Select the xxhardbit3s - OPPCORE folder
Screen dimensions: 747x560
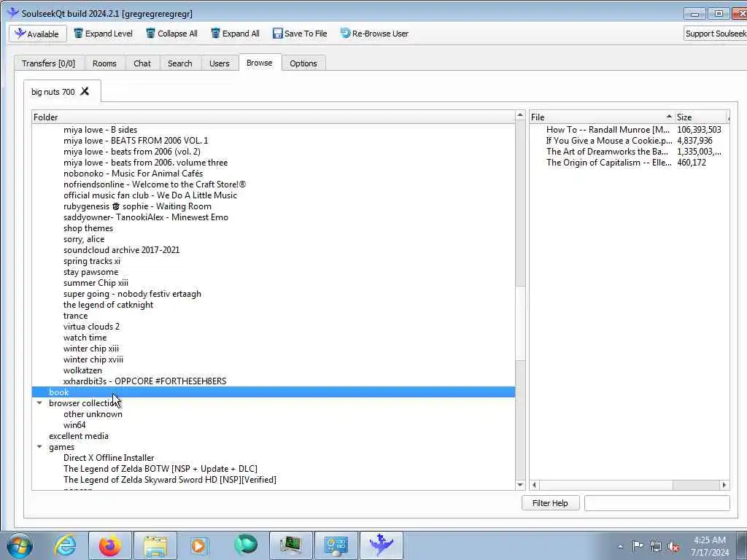[145, 381]
